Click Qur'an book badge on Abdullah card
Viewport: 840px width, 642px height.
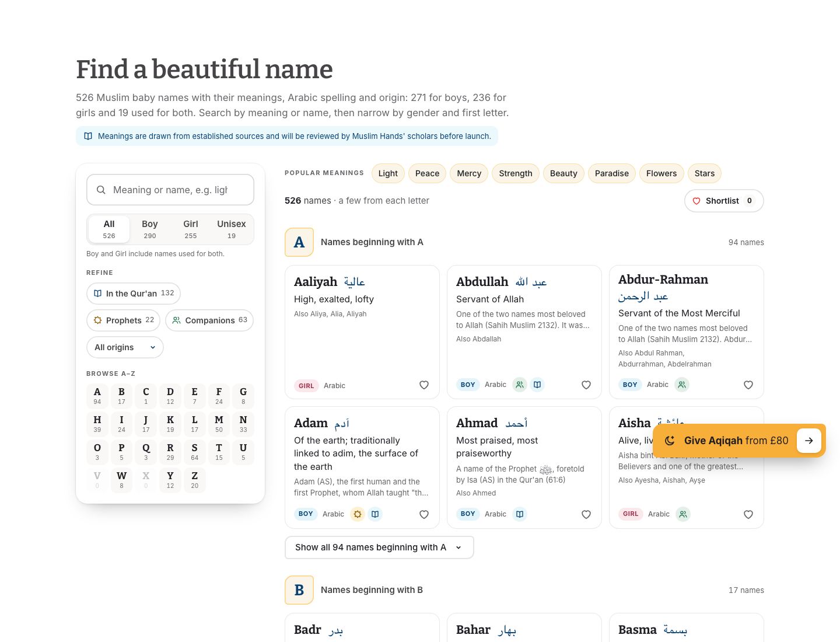[537, 385]
